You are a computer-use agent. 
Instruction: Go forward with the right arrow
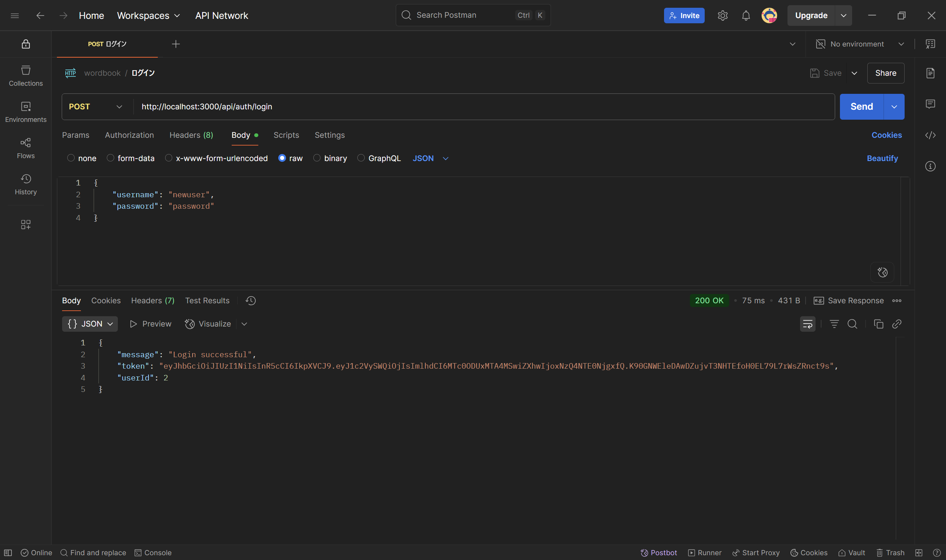(64, 16)
